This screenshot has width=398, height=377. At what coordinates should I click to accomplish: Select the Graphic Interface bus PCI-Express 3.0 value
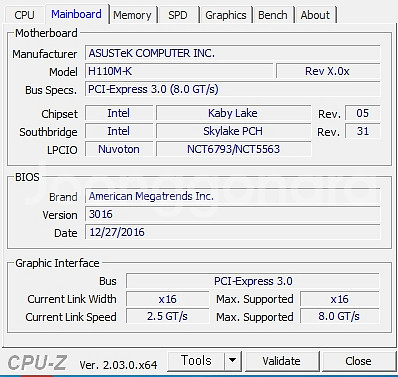[253, 281]
